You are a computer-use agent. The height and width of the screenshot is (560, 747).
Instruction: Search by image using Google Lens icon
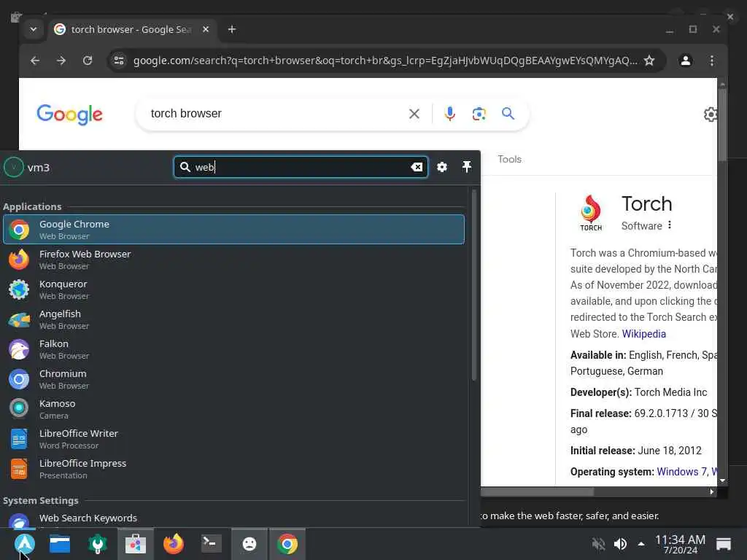pyautogui.click(x=479, y=114)
